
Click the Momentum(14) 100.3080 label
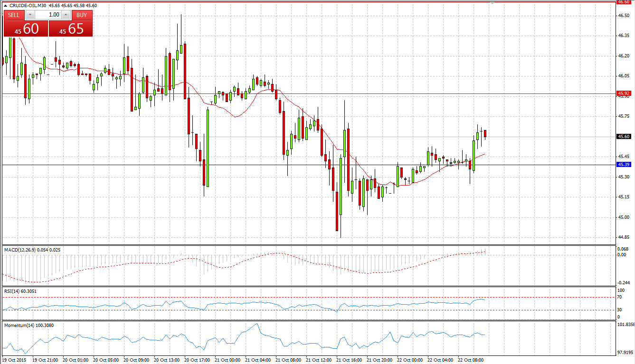pos(28,325)
